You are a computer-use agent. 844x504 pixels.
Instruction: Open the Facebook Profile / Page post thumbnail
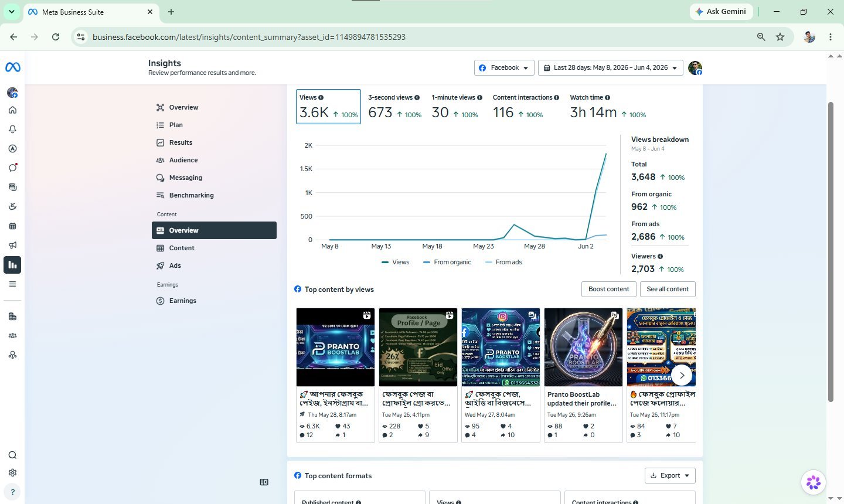pyautogui.click(x=418, y=347)
